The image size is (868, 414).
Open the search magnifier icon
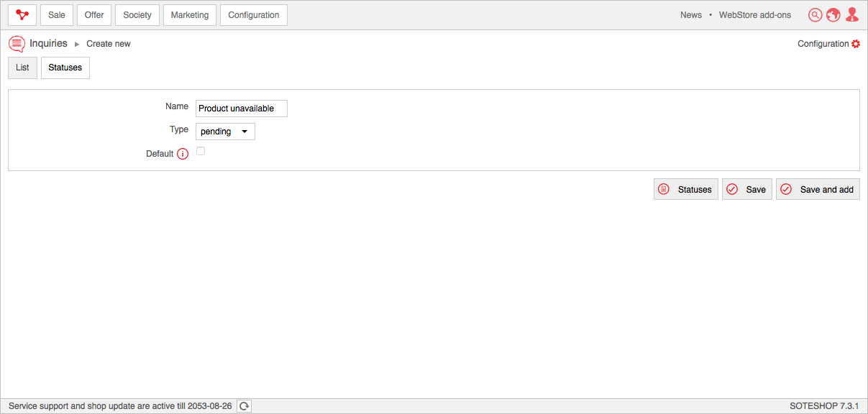coord(815,15)
